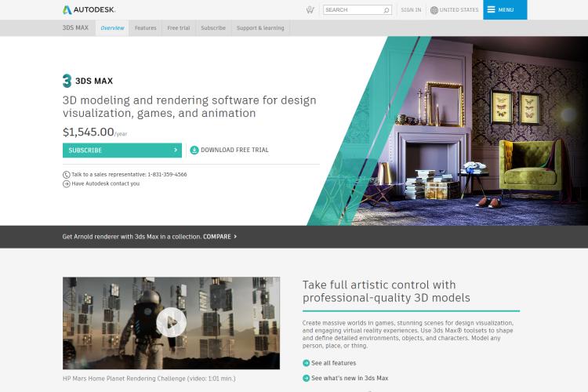The height and width of the screenshot is (392, 588).
Task: Click 'Take full artistic control' heading
Action: (x=387, y=291)
